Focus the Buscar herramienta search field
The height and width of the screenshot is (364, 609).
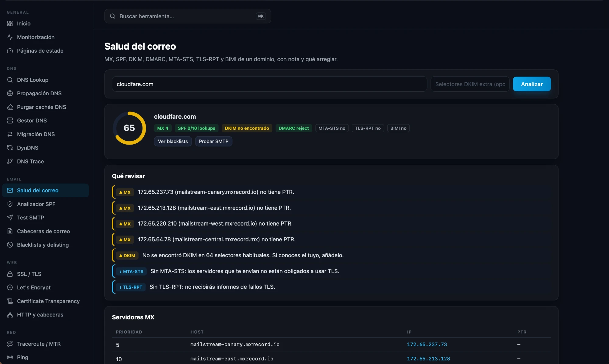[x=188, y=16]
